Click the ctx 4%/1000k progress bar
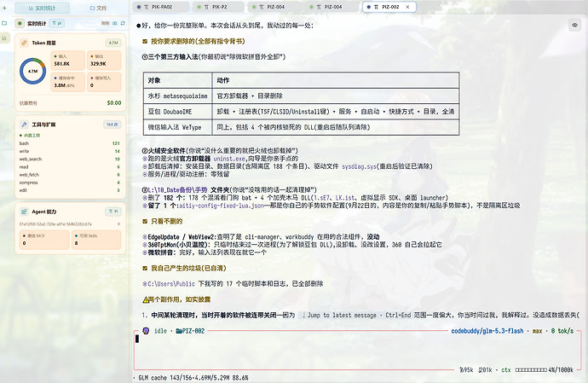The image size is (588, 383). point(531,370)
